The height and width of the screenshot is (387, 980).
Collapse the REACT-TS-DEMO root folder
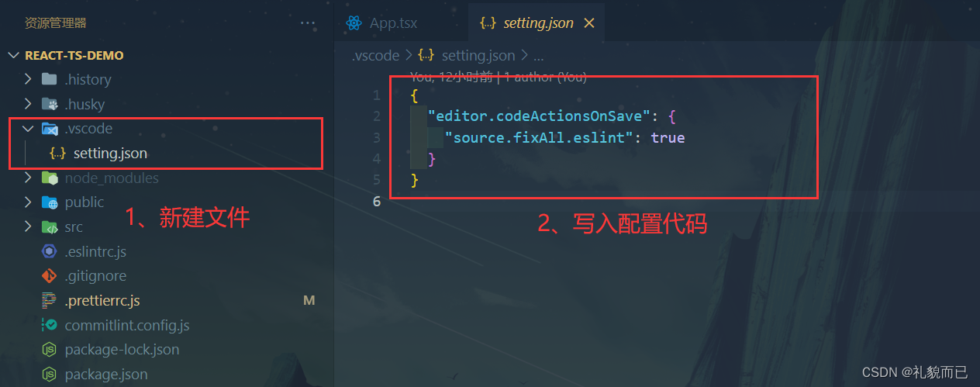click(13, 56)
